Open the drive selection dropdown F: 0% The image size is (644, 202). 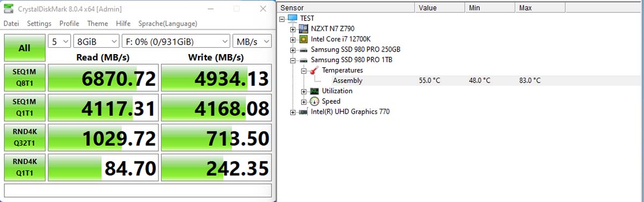pyautogui.click(x=176, y=42)
